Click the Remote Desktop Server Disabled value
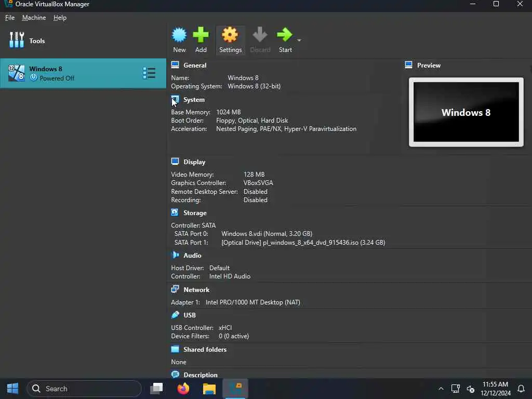 (x=255, y=192)
